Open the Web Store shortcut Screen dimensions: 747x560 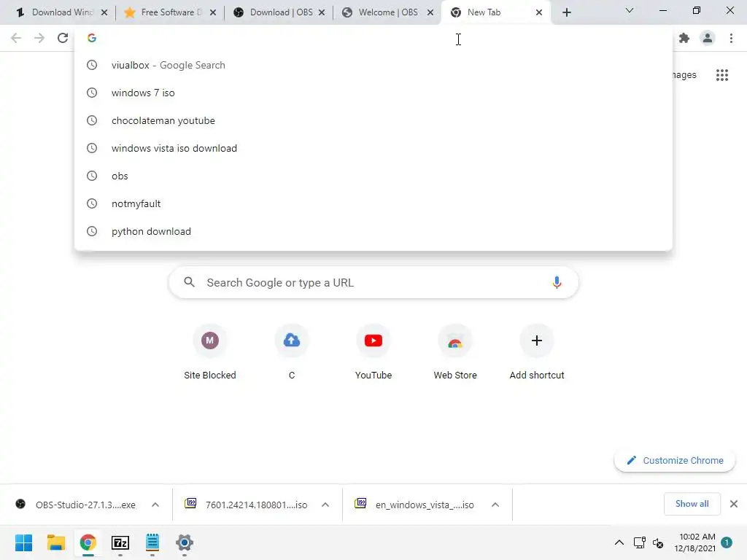[x=455, y=352]
